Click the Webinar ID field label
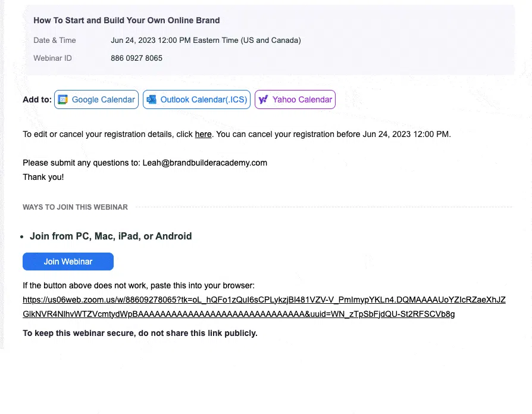 [x=52, y=58]
